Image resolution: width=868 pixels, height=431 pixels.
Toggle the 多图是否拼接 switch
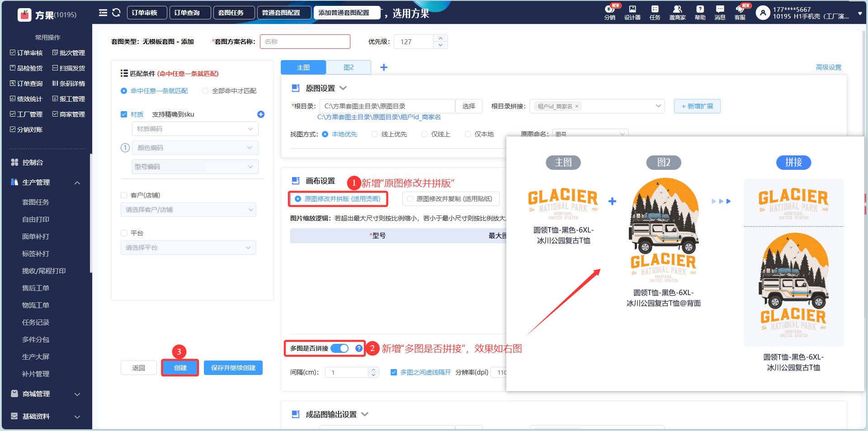coord(340,348)
